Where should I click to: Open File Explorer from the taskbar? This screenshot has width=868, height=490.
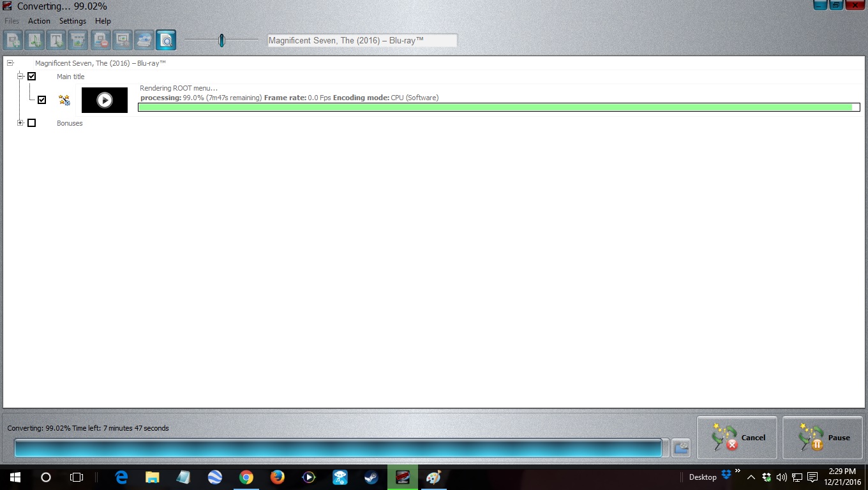pos(152,477)
